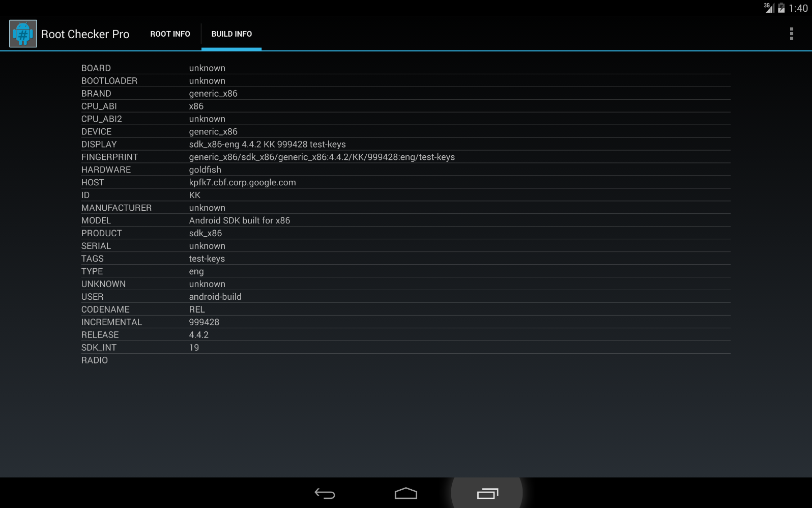Select the SERIAL label
Image resolution: width=812 pixels, height=508 pixels.
coord(96,246)
